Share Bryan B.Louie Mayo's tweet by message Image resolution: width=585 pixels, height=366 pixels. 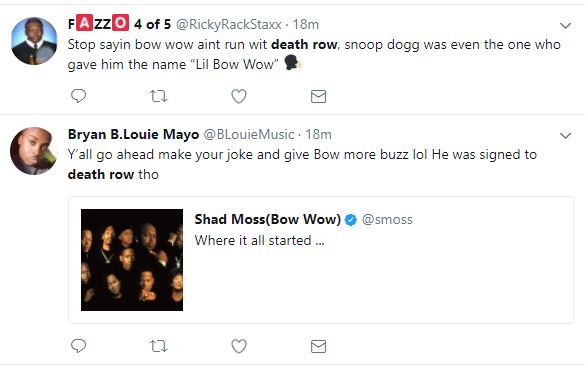coord(319,347)
